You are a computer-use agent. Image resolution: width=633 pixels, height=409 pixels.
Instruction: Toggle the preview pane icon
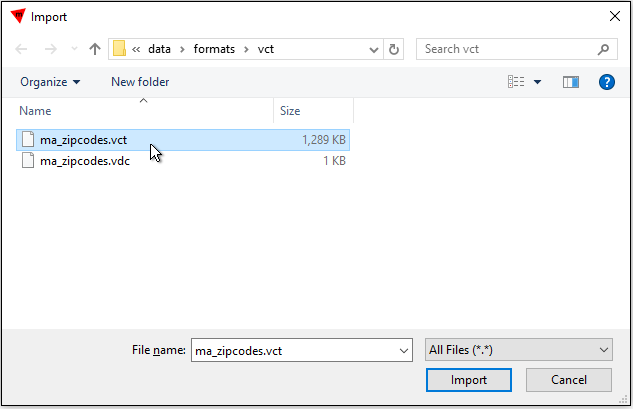pos(571,82)
